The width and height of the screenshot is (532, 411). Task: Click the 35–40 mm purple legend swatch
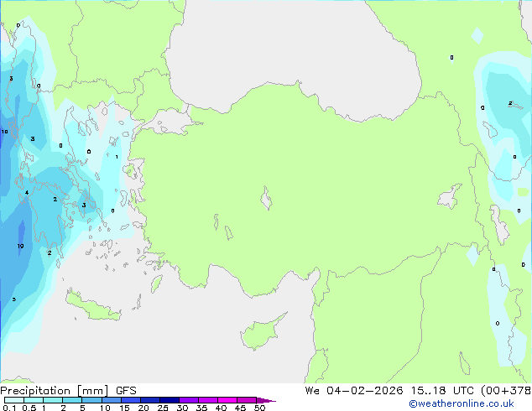click(x=207, y=400)
